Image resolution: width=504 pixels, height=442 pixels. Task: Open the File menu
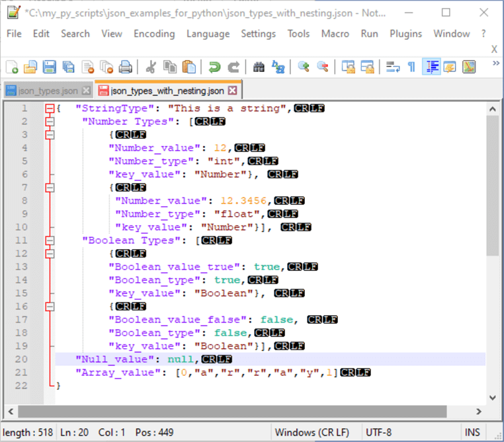tap(14, 34)
